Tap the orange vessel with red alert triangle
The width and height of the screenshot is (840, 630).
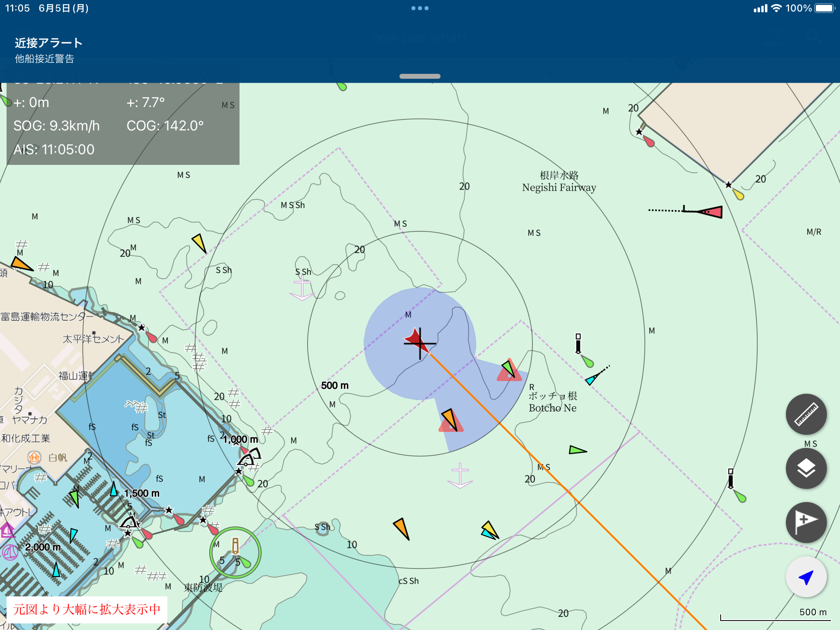(450, 420)
